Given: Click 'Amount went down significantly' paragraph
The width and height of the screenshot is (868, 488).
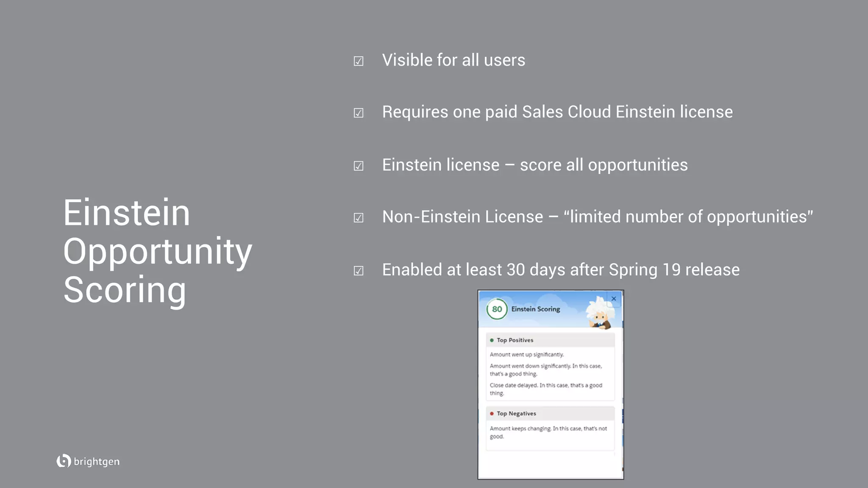Looking at the screenshot, I should [546, 370].
